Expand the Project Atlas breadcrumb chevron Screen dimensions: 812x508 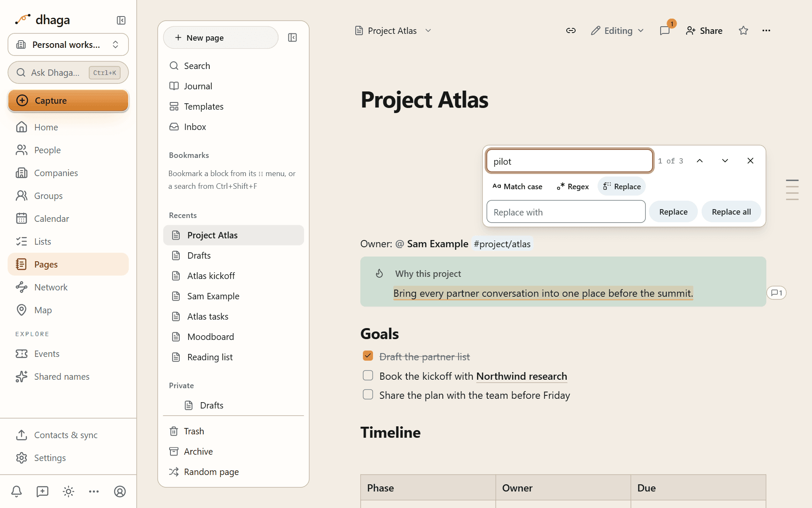[428, 30]
